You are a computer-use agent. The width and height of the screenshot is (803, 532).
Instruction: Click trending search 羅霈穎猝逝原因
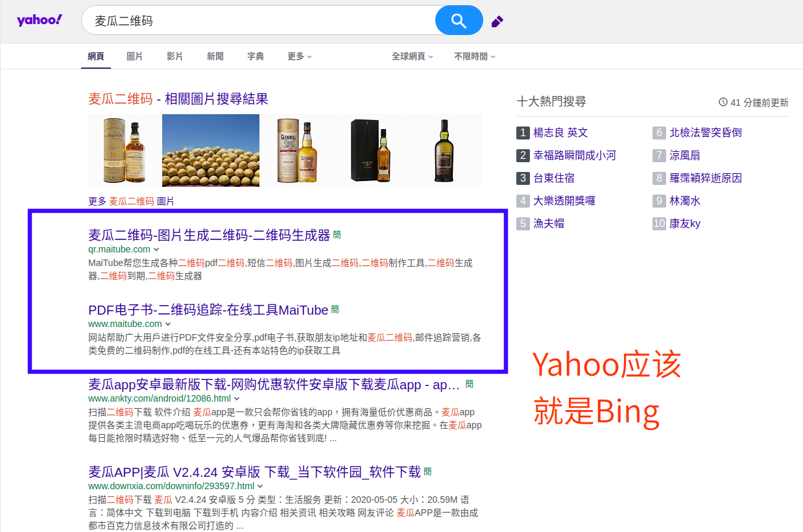(706, 178)
